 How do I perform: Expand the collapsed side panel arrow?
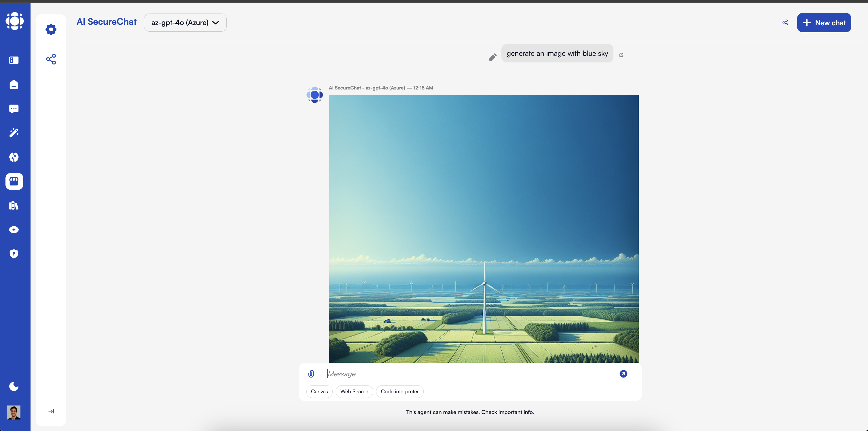point(51,411)
